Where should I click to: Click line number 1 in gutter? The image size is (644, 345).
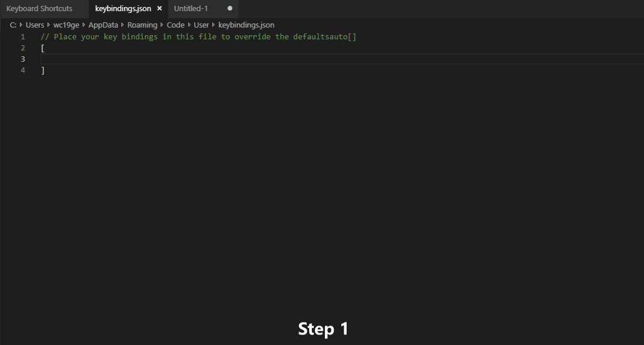(23, 37)
